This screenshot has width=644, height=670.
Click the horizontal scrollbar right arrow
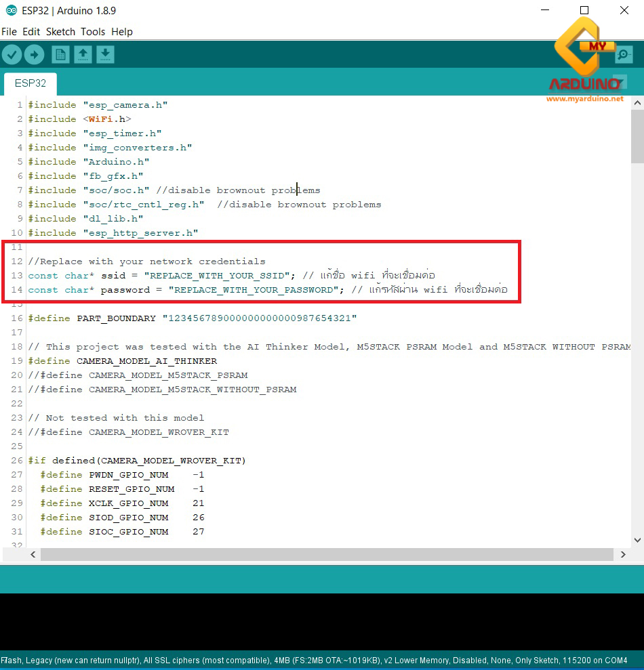pyautogui.click(x=623, y=554)
